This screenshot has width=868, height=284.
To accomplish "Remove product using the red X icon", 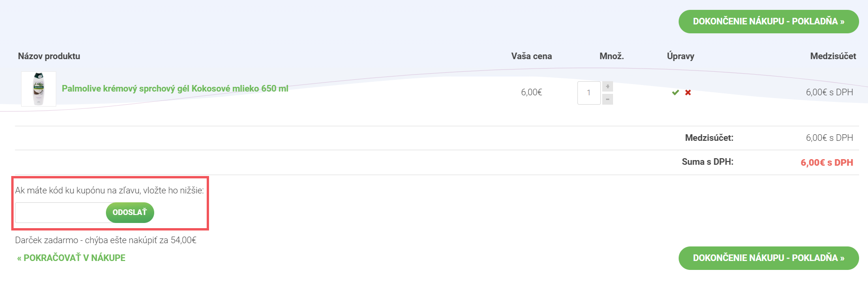I will pos(688,92).
